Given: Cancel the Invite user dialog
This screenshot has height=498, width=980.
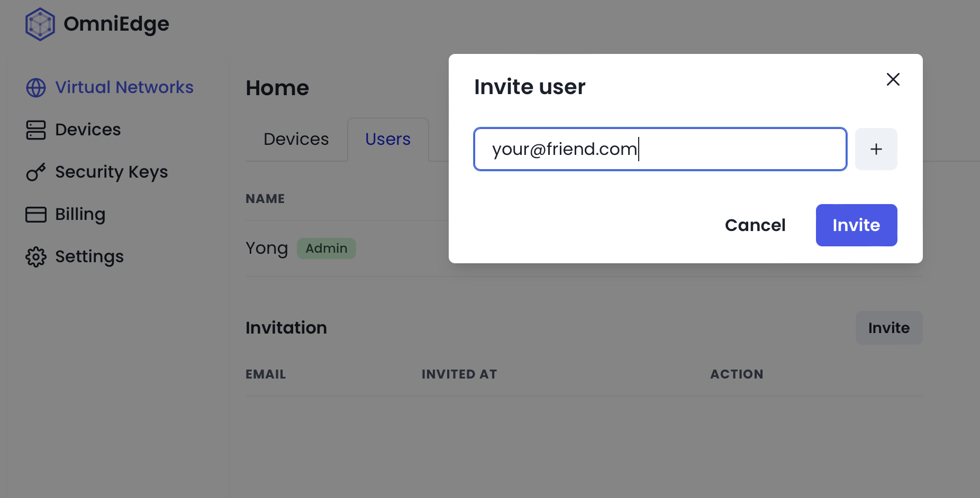Looking at the screenshot, I should pyautogui.click(x=755, y=225).
